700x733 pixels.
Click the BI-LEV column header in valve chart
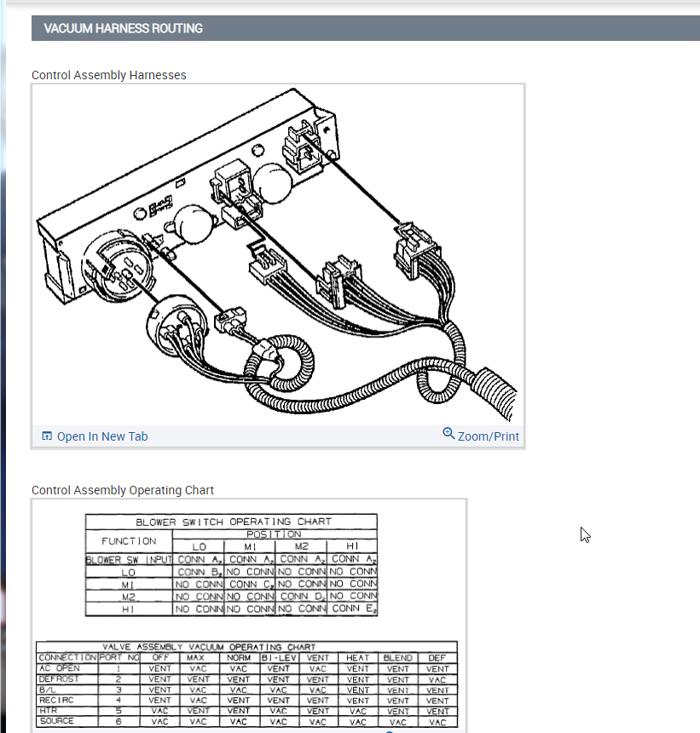pyautogui.click(x=279, y=658)
